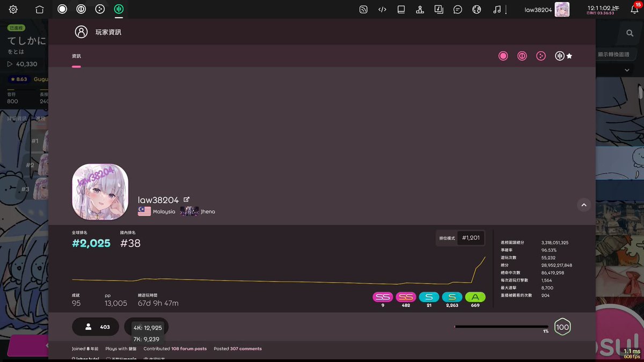Image resolution: width=644 pixels, height=362 pixels.
Task: Open the wiki book icon
Action: 401,9
